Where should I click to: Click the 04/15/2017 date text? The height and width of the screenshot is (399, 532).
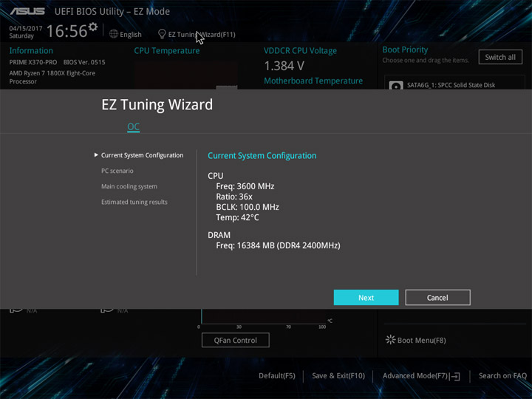click(x=26, y=28)
